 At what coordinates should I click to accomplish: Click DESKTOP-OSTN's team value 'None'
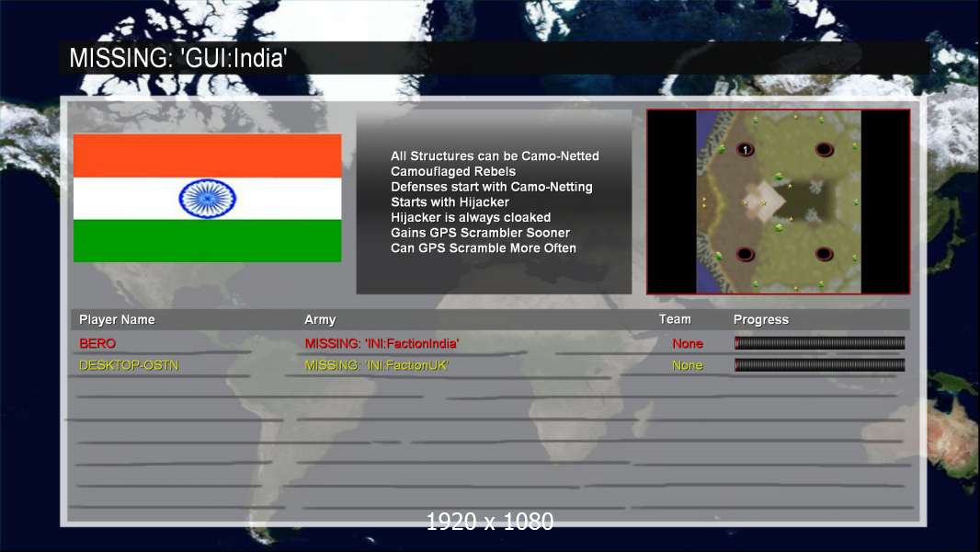[688, 365]
